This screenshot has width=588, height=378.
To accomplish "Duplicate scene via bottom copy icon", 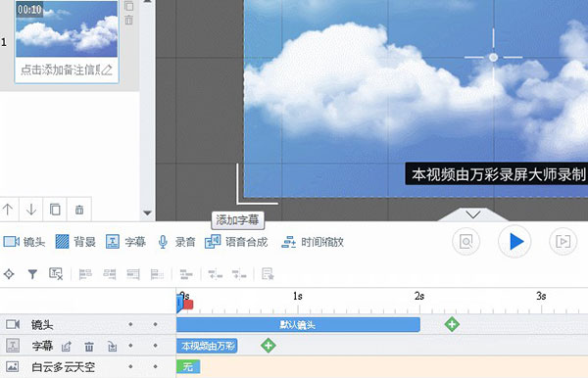I will [55, 209].
